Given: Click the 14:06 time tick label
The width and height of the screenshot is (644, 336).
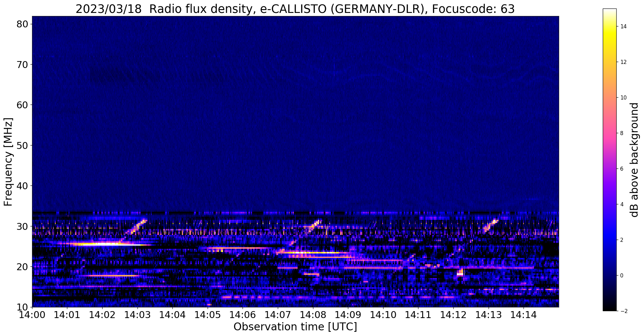Looking at the screenshot, I should pos(243,315).
